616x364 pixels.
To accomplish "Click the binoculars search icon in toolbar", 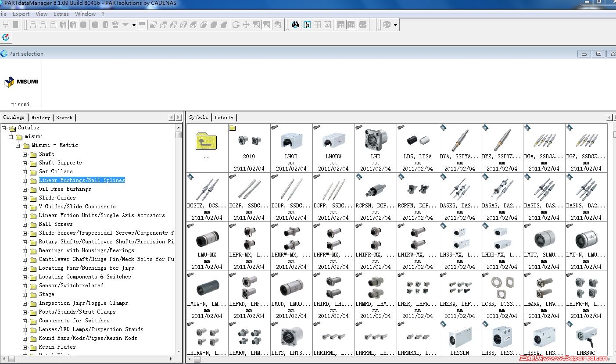I will click(295, 25).
